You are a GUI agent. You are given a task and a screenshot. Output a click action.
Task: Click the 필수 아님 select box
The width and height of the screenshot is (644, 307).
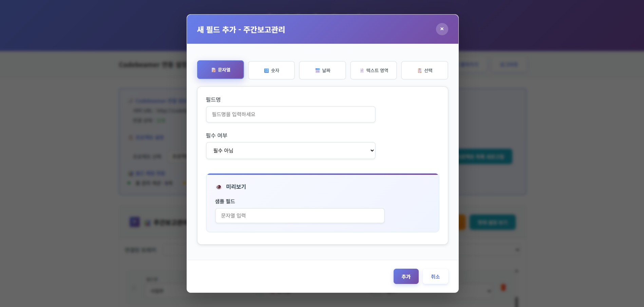290,150
